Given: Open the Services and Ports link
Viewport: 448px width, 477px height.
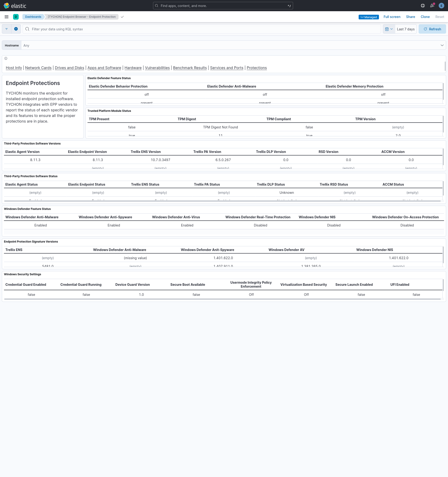Looking at the screenshot, I should [227, 68].
